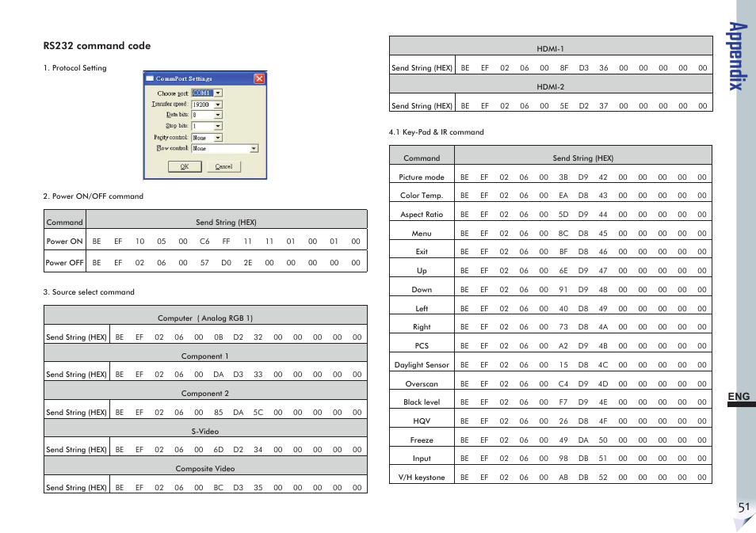Open the Choose port dropdown showing COM1

coord(207,93)
